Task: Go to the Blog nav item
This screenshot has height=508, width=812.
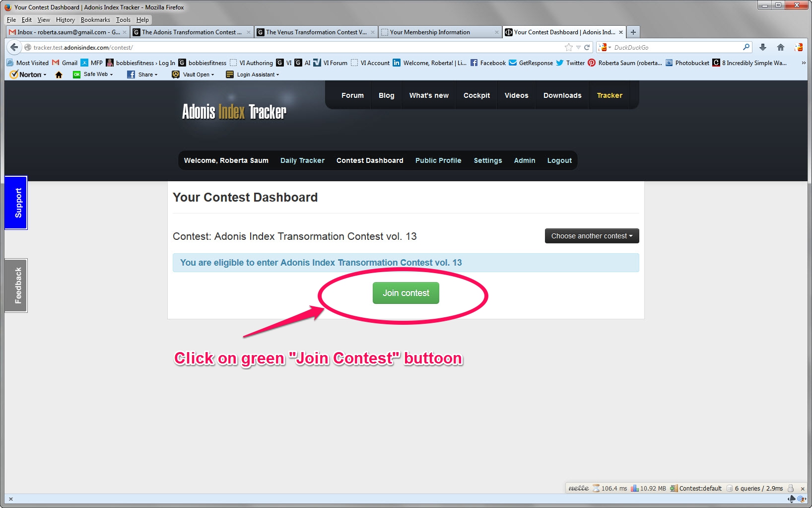Action: click(386, 95)
